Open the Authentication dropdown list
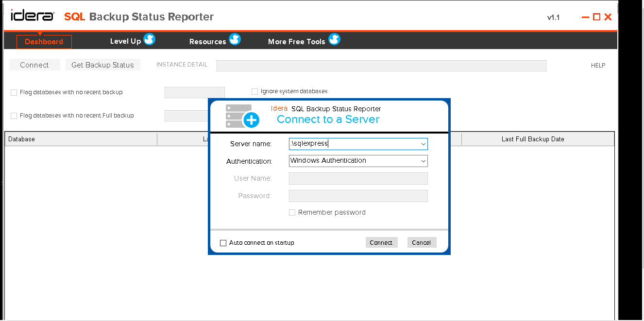The height and width of the screenshot is (321, 644). click(423, 161)
